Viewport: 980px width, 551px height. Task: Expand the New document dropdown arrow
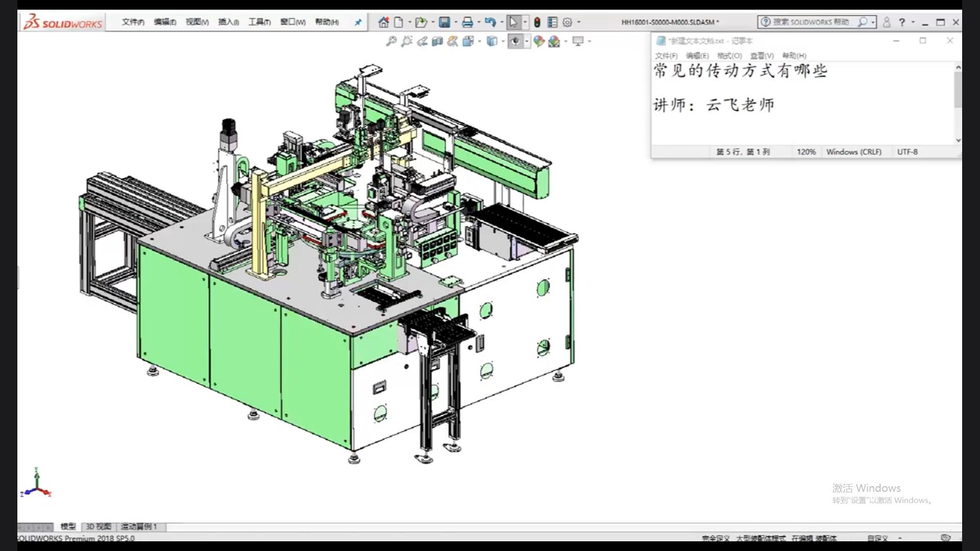coord(409,22)
